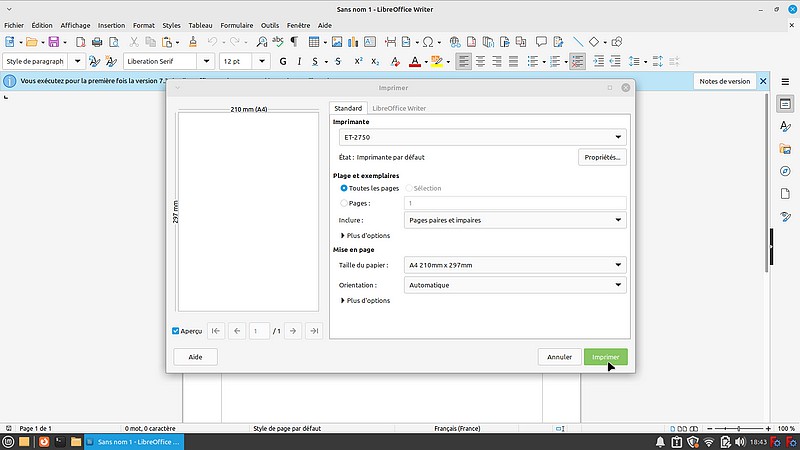Click the Bold G icon
This screenshot has height=450, width=800.
point(283,62)
